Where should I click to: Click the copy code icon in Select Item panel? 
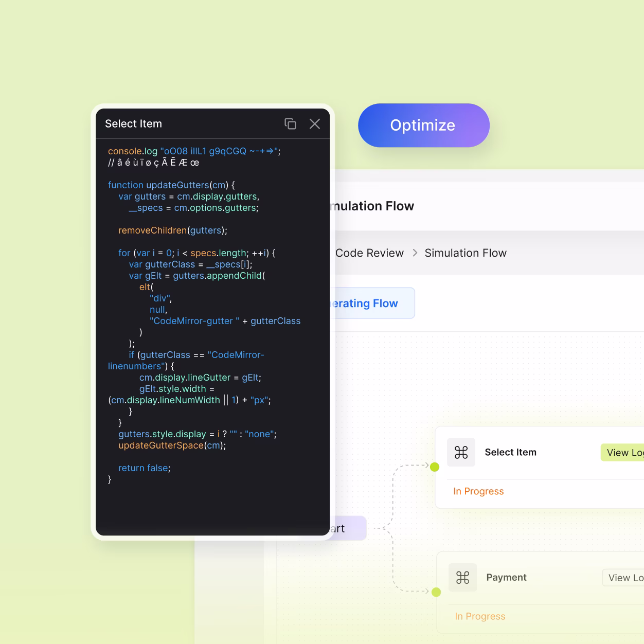tap(291, 124)
